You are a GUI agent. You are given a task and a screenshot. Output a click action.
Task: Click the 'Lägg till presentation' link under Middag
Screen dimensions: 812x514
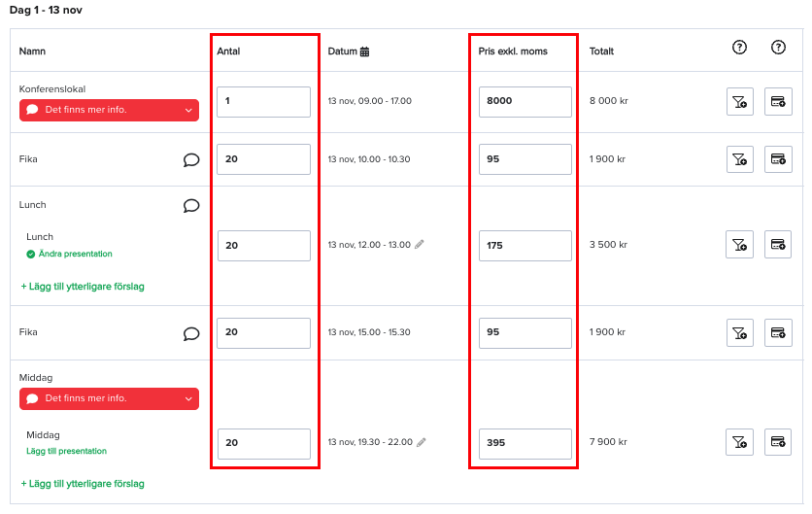coord(66,451)
